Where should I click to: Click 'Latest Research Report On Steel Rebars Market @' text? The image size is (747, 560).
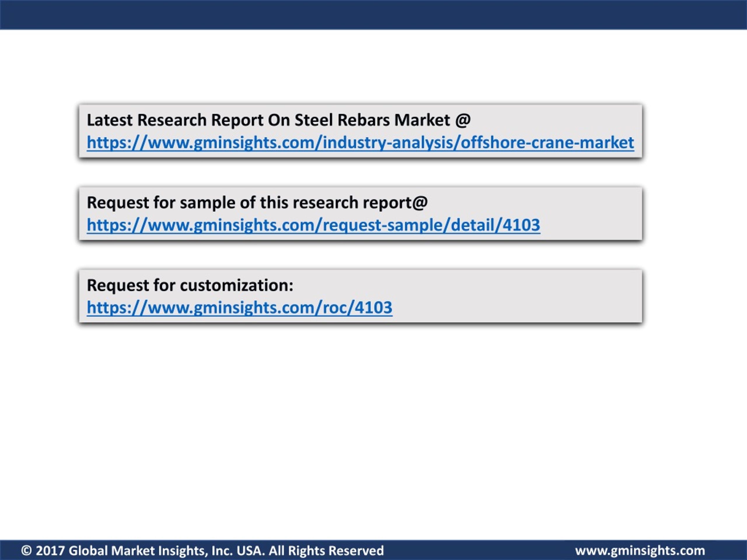tap(279, 120)
